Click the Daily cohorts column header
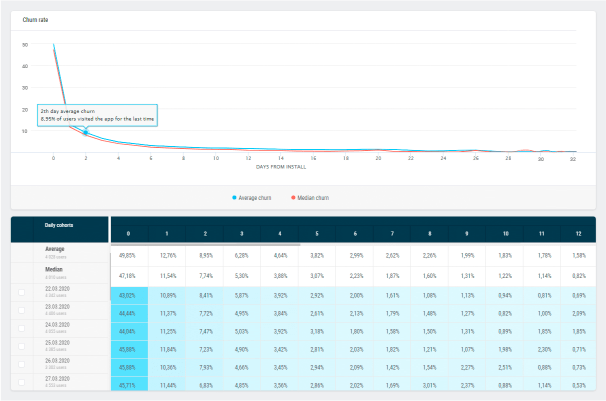This screenshot has width=606, height=401. coord(58,226)
